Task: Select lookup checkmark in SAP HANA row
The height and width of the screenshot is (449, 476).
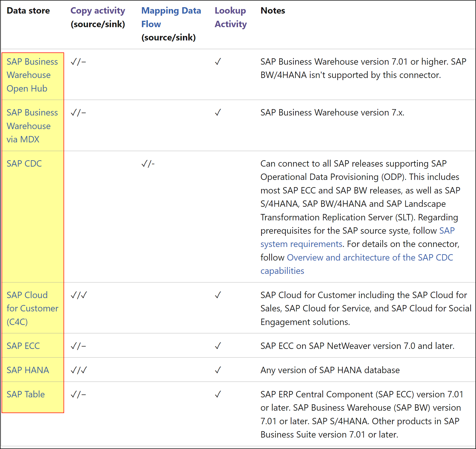Action: 218,370
